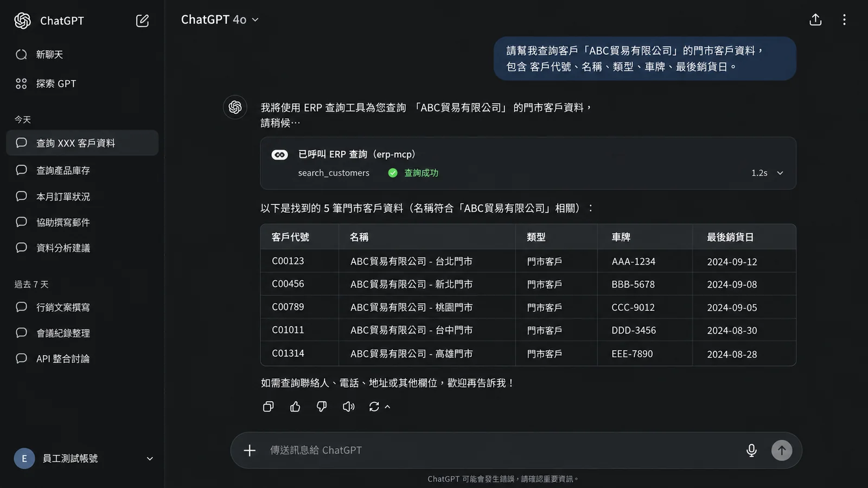Click the date 2024-09-12

[732, 261]
